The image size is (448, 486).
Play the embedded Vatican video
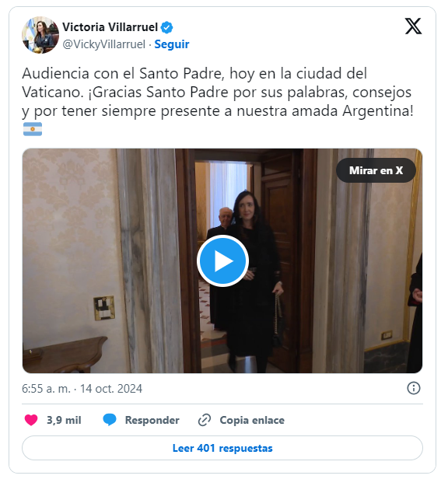[222, 260]
